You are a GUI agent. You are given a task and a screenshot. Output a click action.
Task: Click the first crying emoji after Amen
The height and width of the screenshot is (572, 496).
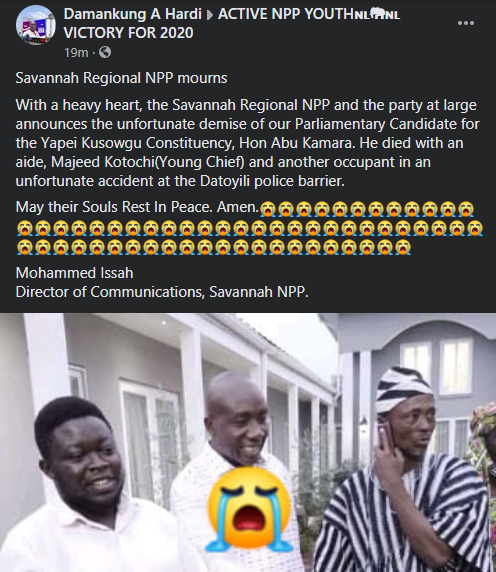point(268,209)
